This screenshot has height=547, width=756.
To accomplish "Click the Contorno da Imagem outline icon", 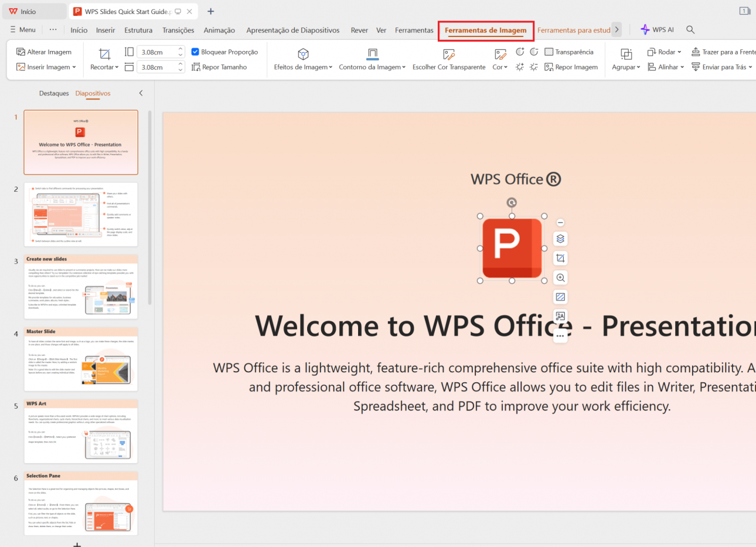I will point(372,54).
